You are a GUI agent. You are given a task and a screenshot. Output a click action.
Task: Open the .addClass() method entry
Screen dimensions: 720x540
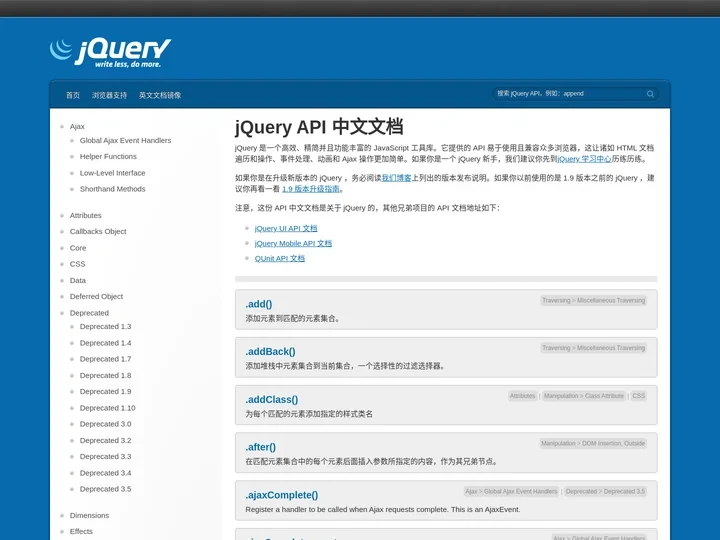(271, 400)
